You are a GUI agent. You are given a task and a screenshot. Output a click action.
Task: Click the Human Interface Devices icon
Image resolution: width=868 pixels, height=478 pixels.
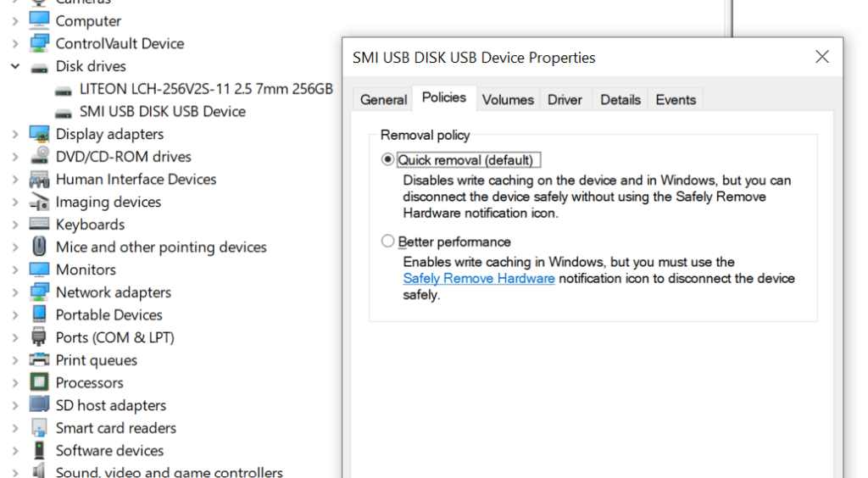39,179
